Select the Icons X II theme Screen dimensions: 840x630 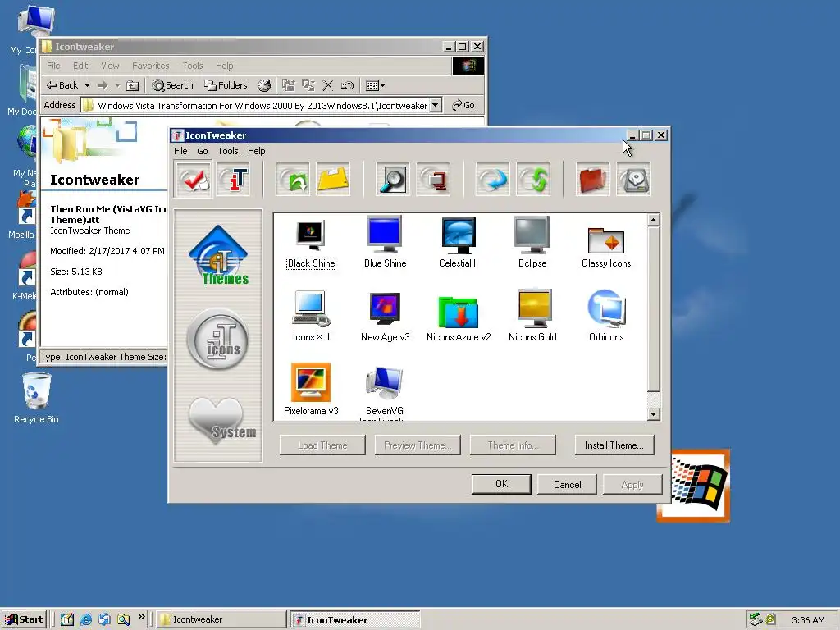[x=311, y=316]
